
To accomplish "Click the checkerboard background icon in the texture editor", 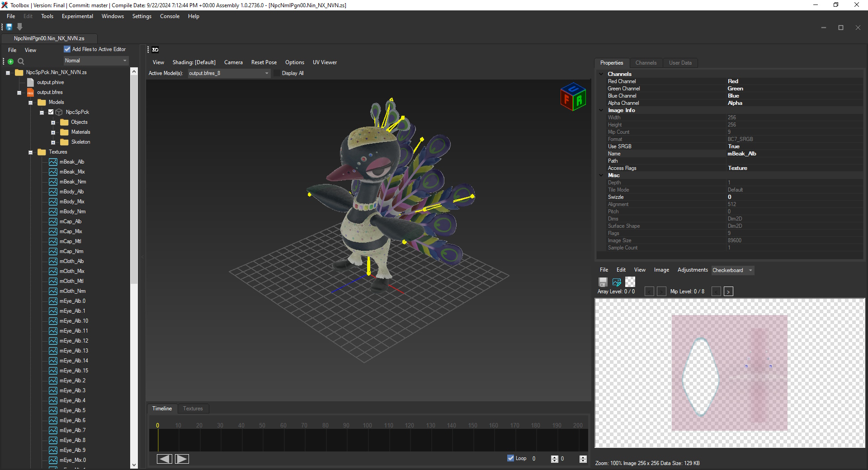I will 630,282.
